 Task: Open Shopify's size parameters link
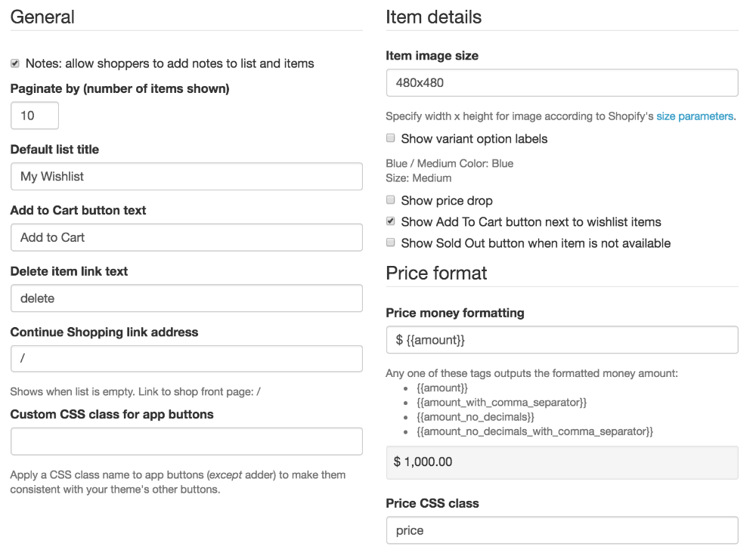tap(694, 116)
